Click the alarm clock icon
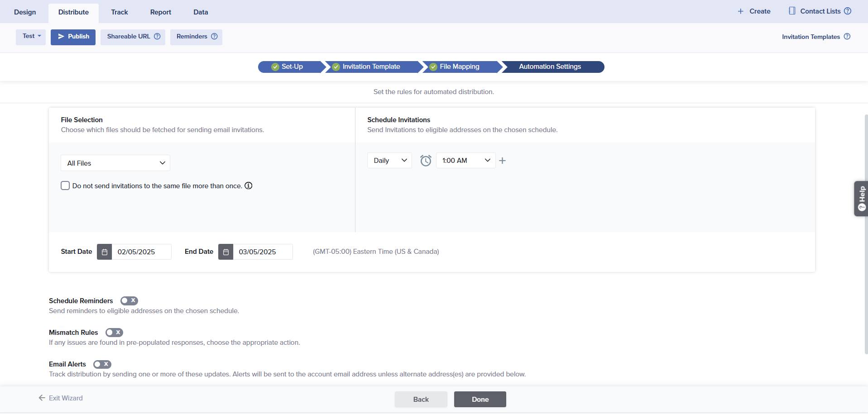The height and width of the screenshot is (414, 868). coord(426,161)
